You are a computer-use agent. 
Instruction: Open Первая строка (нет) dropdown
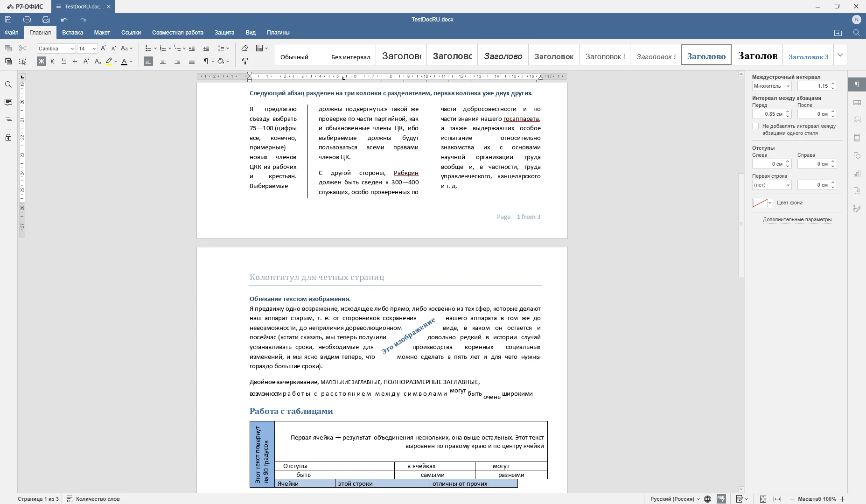point(772,185)
